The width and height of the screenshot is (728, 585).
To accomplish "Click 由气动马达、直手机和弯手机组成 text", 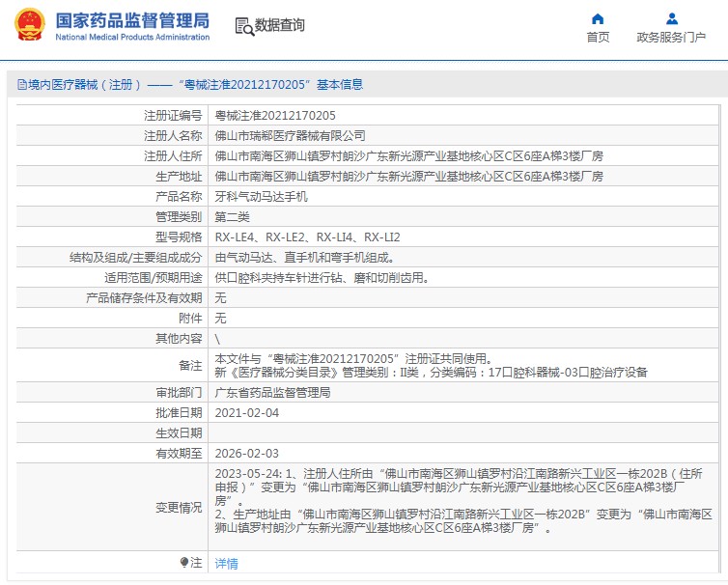I will click(304, 258).
